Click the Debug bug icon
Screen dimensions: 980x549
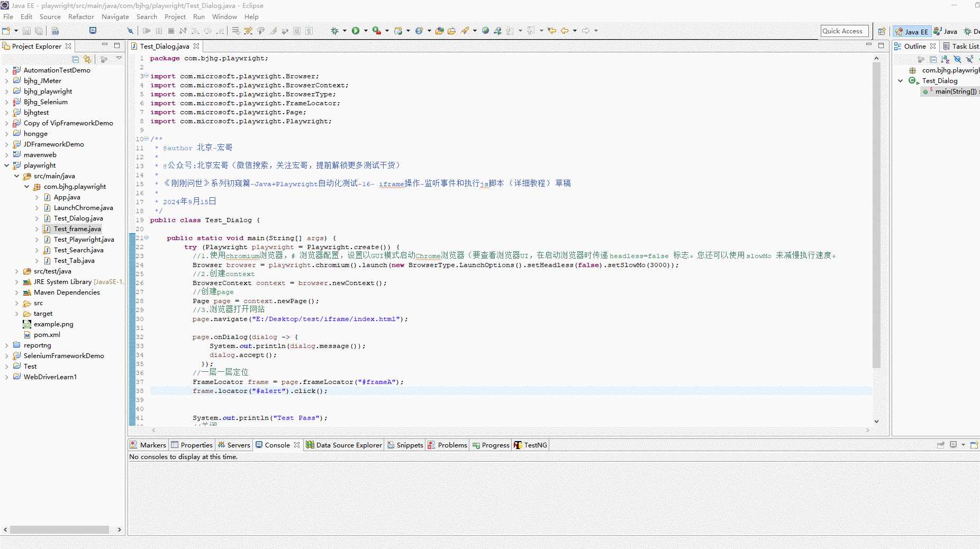tap(334, 31)
